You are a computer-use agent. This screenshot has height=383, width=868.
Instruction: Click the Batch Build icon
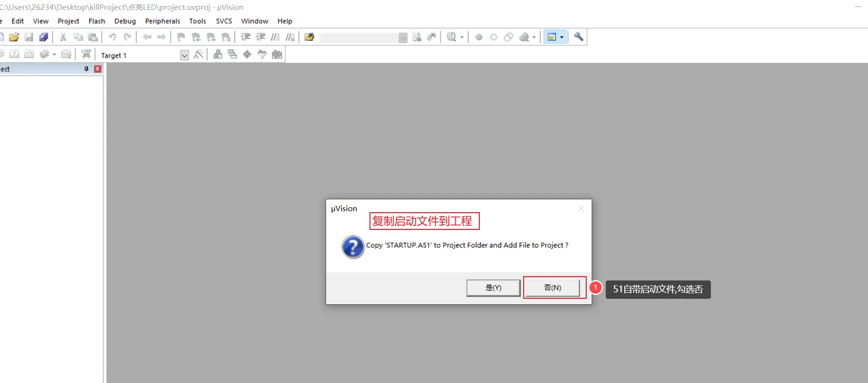pyautogui.click(x=44, y=54)
